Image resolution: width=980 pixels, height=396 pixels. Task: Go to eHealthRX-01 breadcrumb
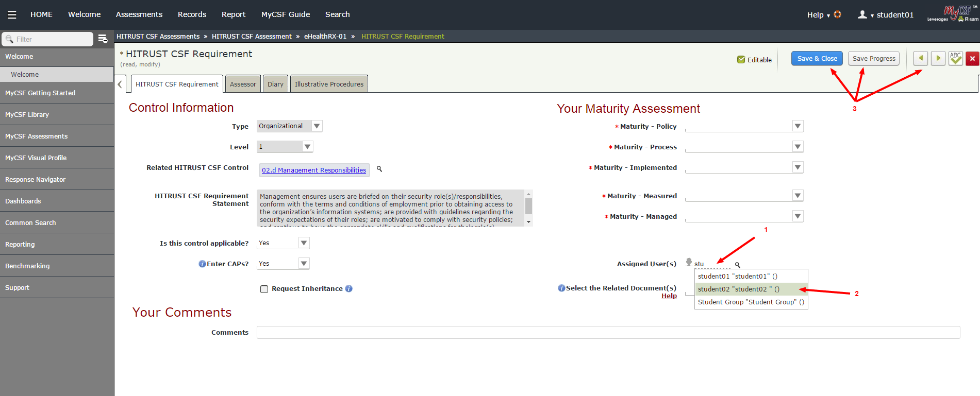tap(325, 37)
